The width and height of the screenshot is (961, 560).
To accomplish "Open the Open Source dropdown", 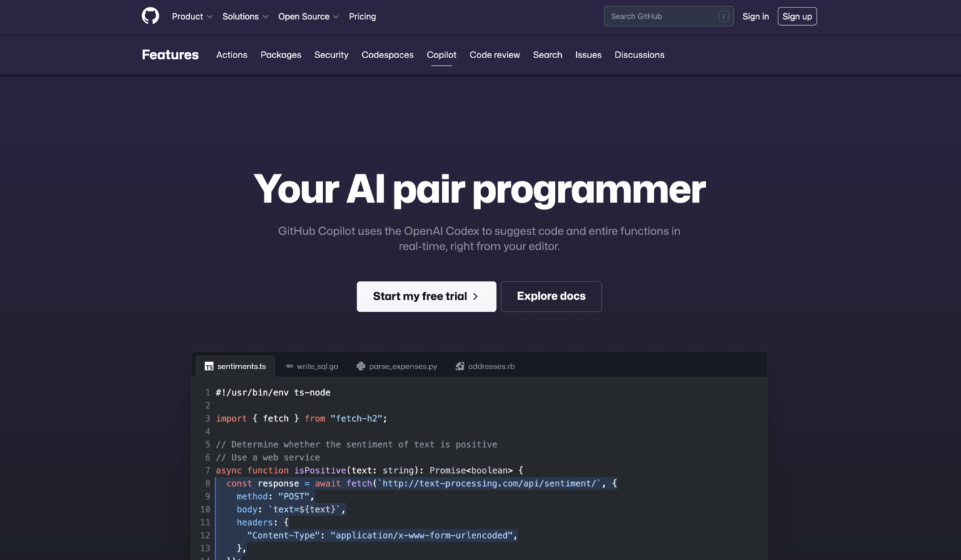I will coord(308,16).
